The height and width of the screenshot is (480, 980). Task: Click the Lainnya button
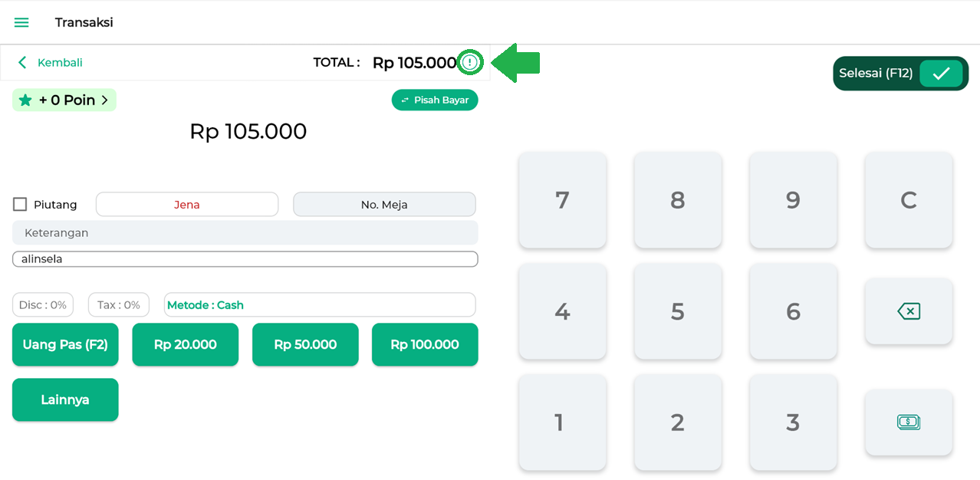(65, 399)
